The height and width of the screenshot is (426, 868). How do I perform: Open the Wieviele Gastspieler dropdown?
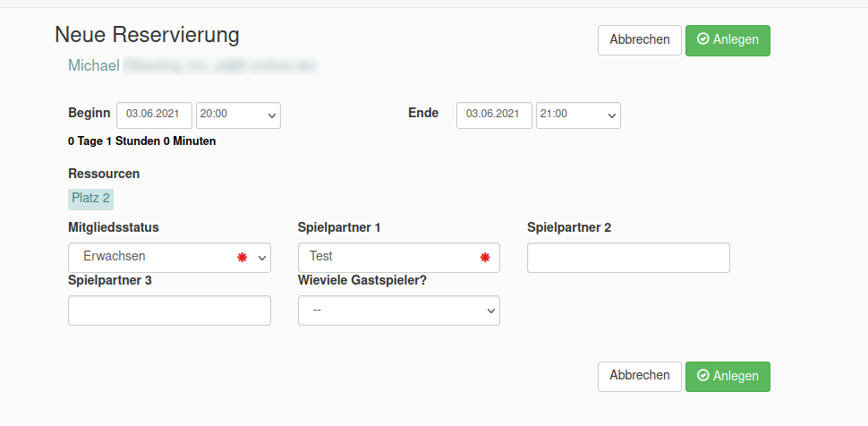tap(398, 311)
